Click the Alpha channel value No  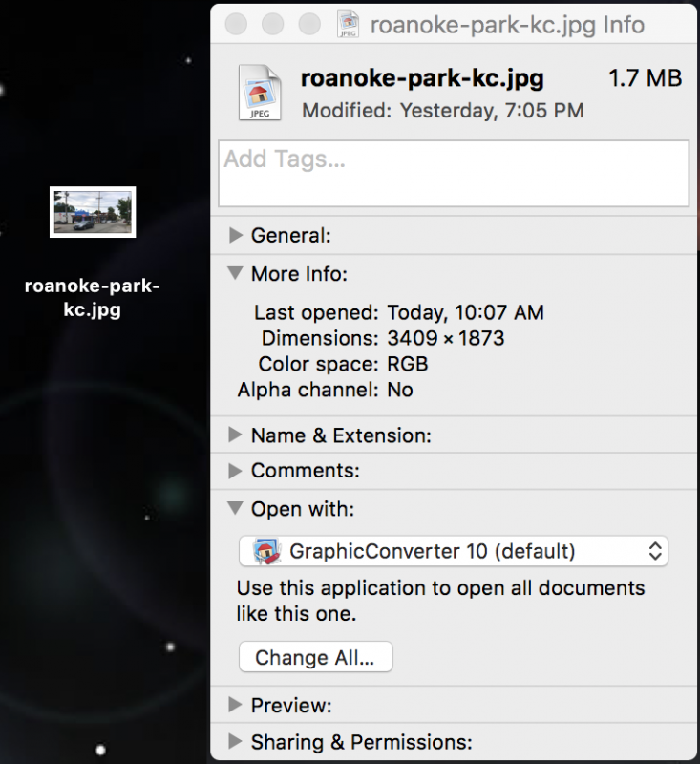coord(400,390)
